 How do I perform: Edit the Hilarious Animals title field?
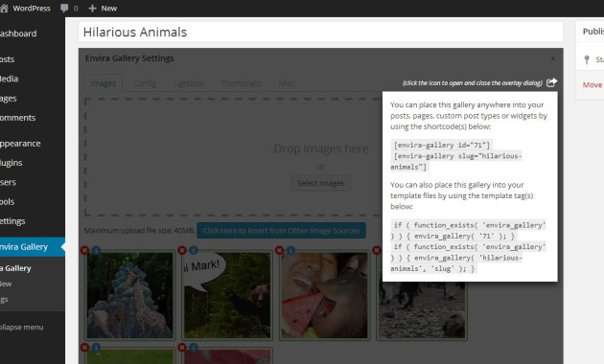pyautogui.click(x=320, y=32)
